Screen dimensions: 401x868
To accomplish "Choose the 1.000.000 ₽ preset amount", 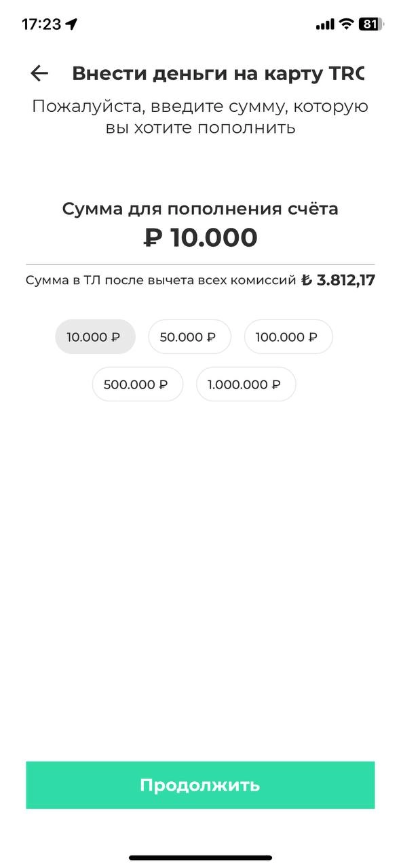I will coord(246,384).
